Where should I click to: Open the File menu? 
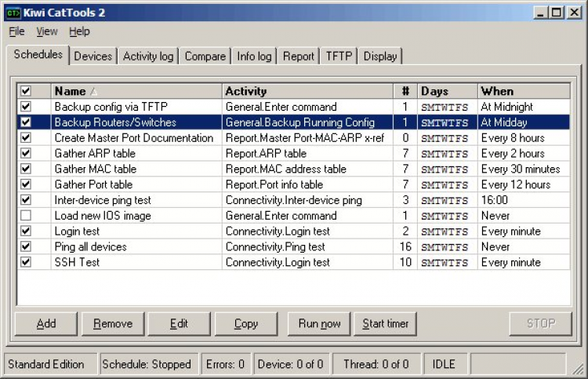(17, 31)
